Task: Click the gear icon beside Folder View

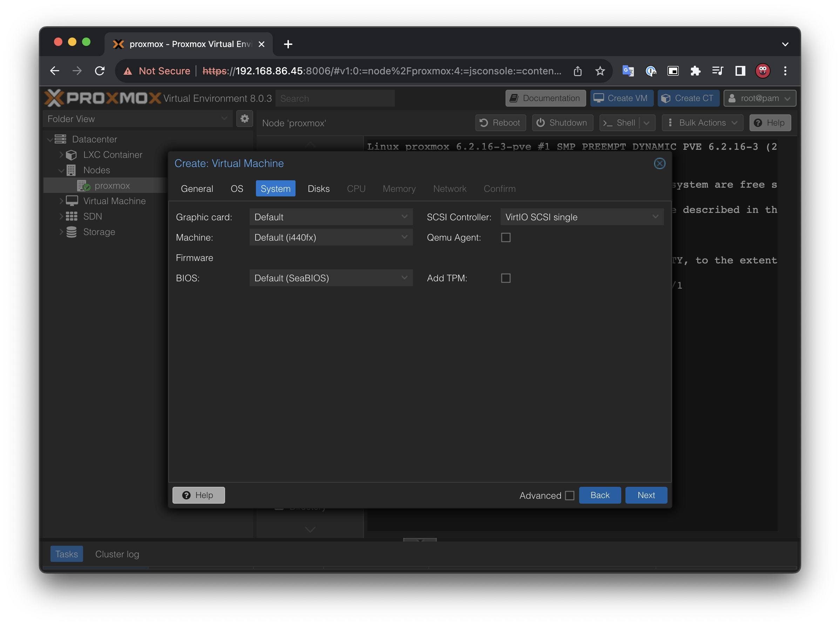Action: click(245, 119)
